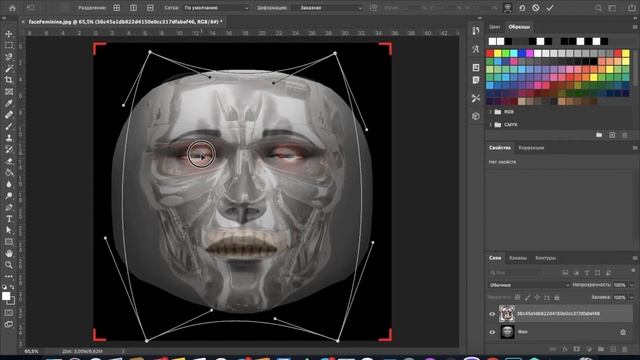Delete the layer with the trash icon

624,349
